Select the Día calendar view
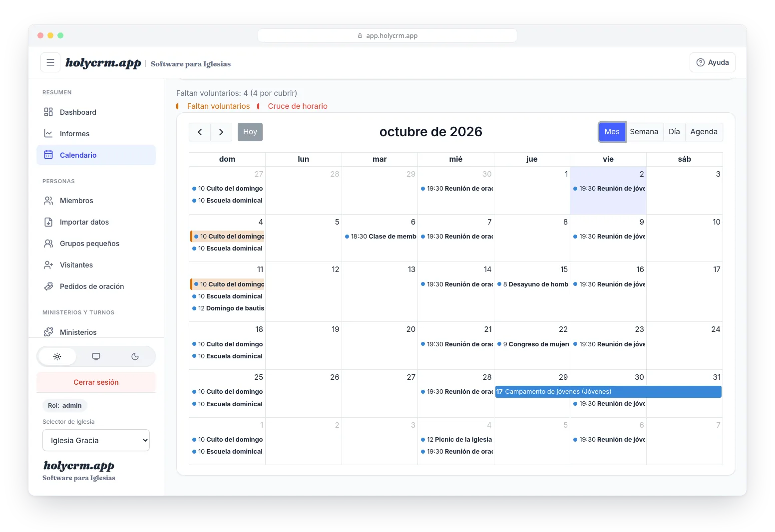The width and height of the screenshot is (775, 532). coord(674,132)
